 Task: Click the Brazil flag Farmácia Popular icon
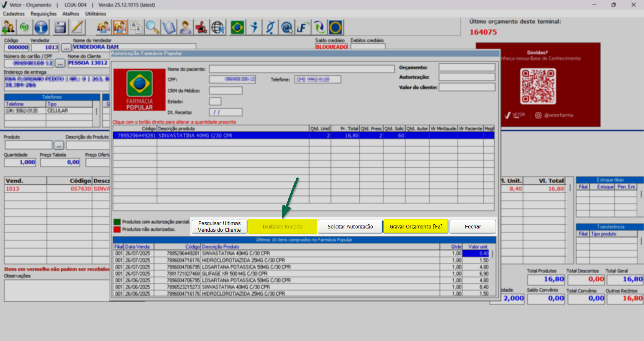coord(237,27)
